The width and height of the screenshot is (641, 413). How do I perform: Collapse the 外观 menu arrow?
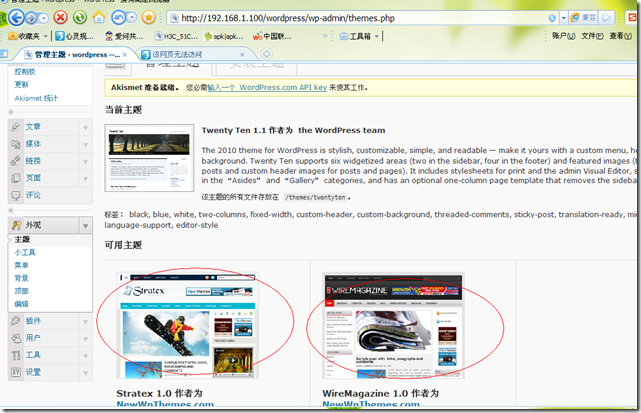click(85, 226)
